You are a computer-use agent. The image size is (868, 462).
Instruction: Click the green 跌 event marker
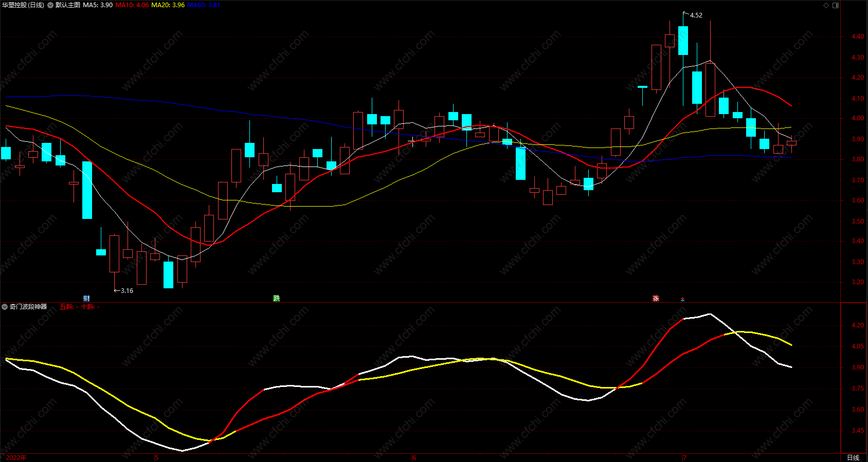tap(277, 299)
